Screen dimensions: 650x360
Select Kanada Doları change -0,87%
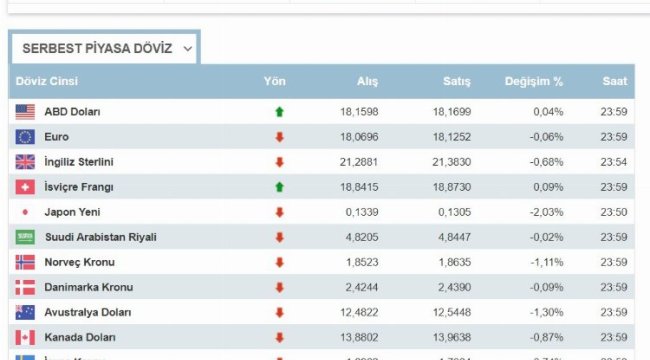tap(546, 337)
